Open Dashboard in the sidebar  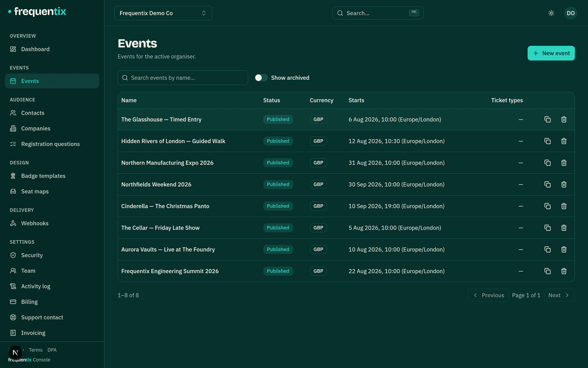[52, 49]
